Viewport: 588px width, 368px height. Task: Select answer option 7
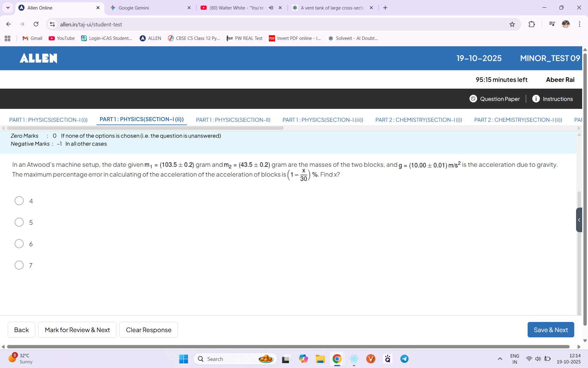(19, 265)
